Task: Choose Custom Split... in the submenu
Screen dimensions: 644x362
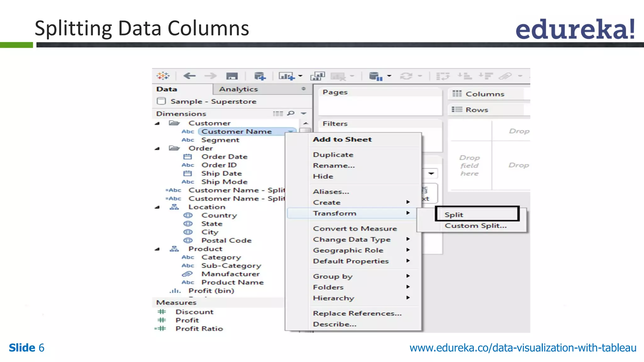Action: (475, 226)
